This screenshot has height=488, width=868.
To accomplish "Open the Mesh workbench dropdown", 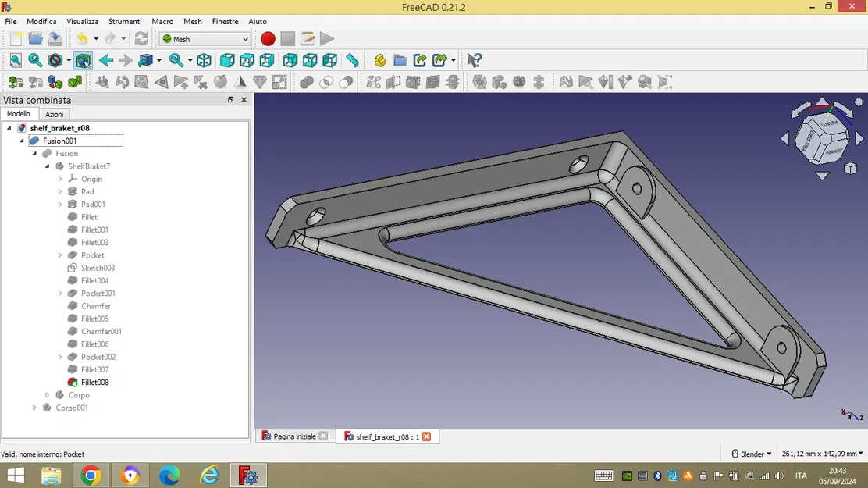I will tap(205, 39).
